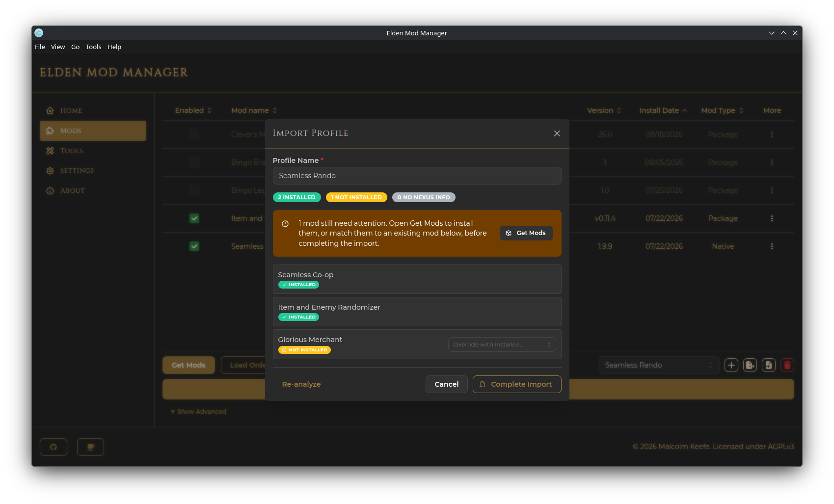Select the 2 Installed filter badge
834x504 pixels.
click(x=296, y=197)
